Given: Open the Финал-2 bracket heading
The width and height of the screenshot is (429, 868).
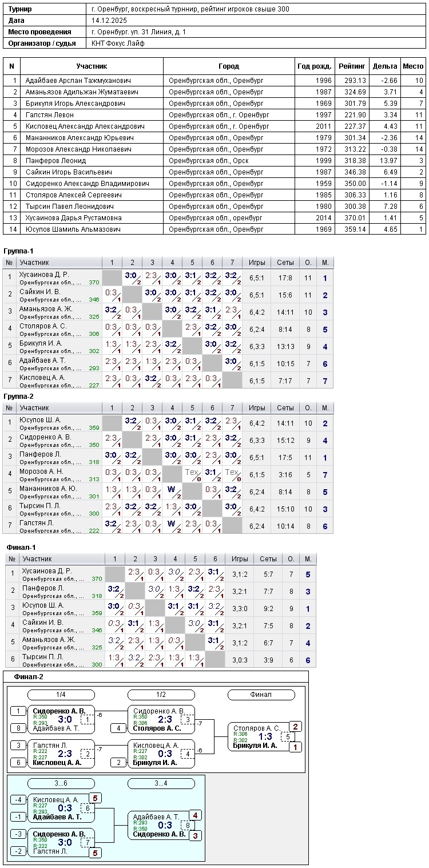Looking at the screenshot, I should (x=29, y=677).
